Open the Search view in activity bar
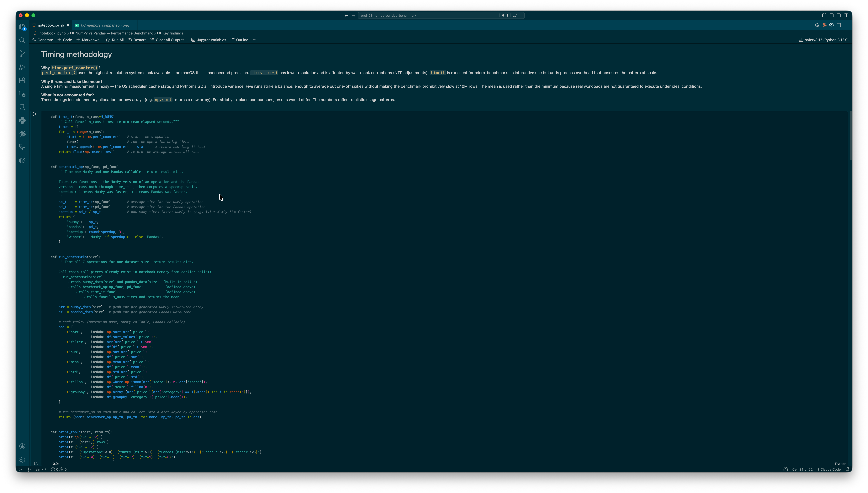The height and width of the screenshot is (493, 868). click(x=22, y=40)
